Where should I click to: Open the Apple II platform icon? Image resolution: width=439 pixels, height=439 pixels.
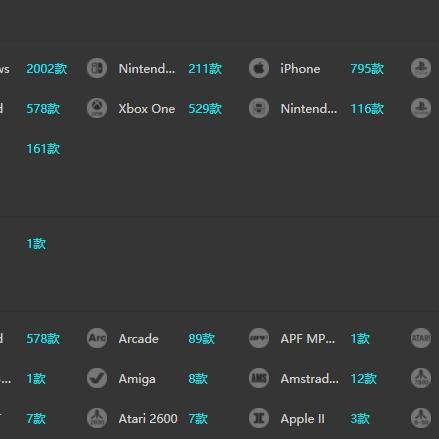point(259,418)
